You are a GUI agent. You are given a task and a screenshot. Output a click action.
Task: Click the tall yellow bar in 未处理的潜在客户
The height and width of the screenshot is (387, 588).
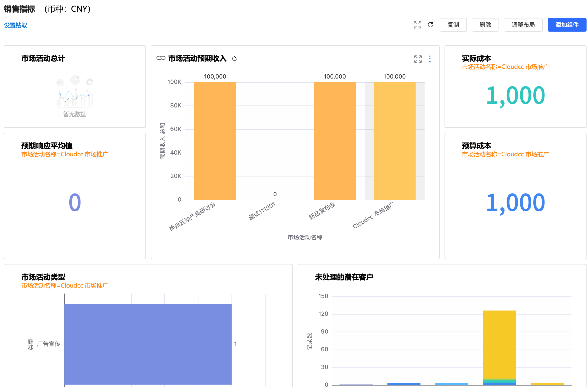pos(499,344)
